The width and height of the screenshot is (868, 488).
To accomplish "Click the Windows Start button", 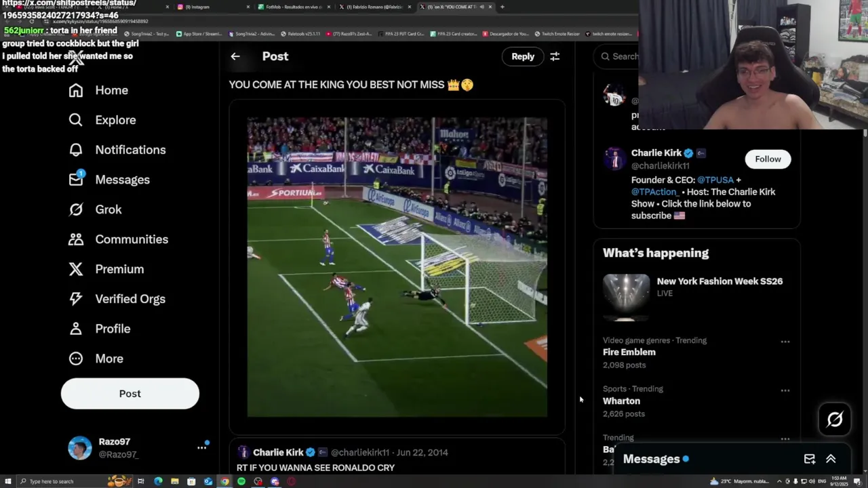I will tap(7, 481).
